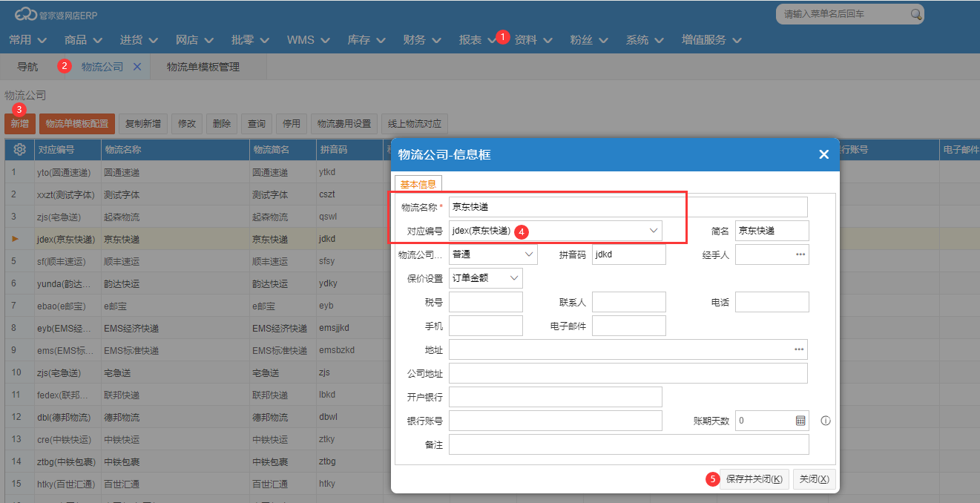
Task: Close the 物流公司-信息框 dialog via its X
Action: pos(823,154)
